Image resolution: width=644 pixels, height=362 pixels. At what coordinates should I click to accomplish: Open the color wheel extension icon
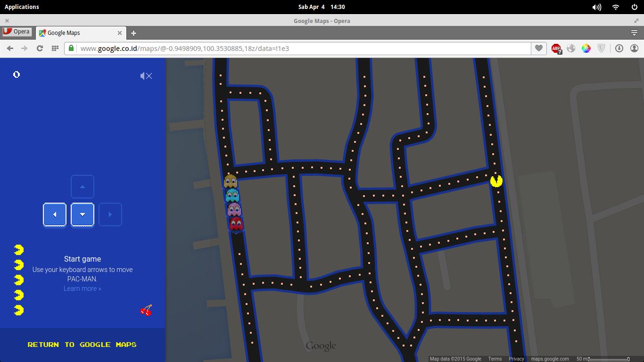click(586, 48)
